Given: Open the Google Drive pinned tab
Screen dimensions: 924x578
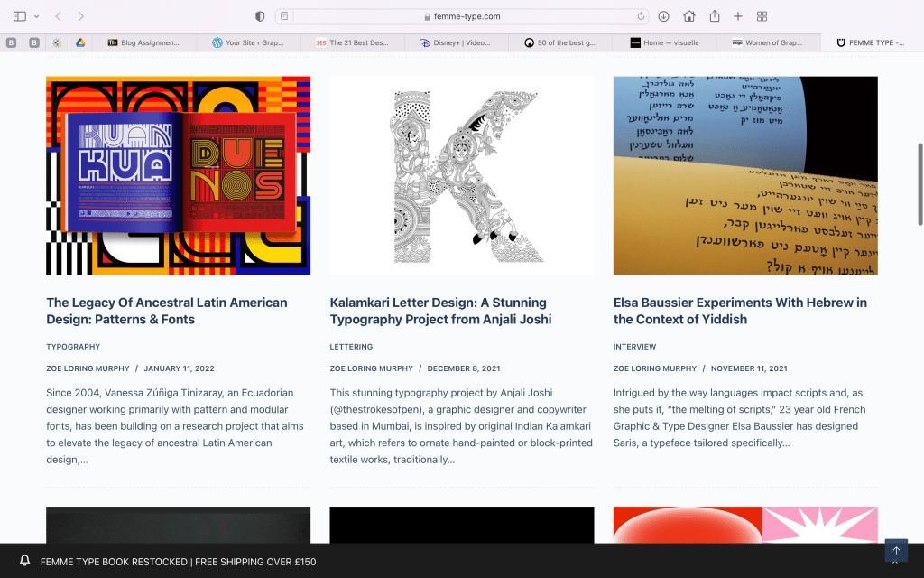Looking at the screenshot, I should point(79,42).
